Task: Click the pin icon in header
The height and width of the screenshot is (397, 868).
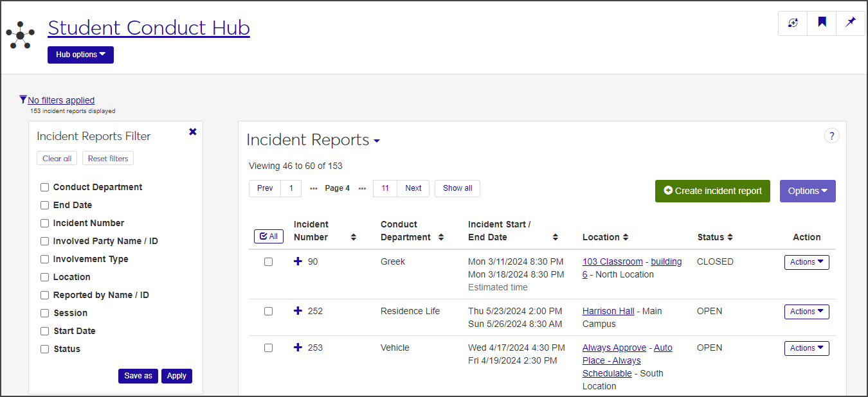Action: (x=851, y=23)
